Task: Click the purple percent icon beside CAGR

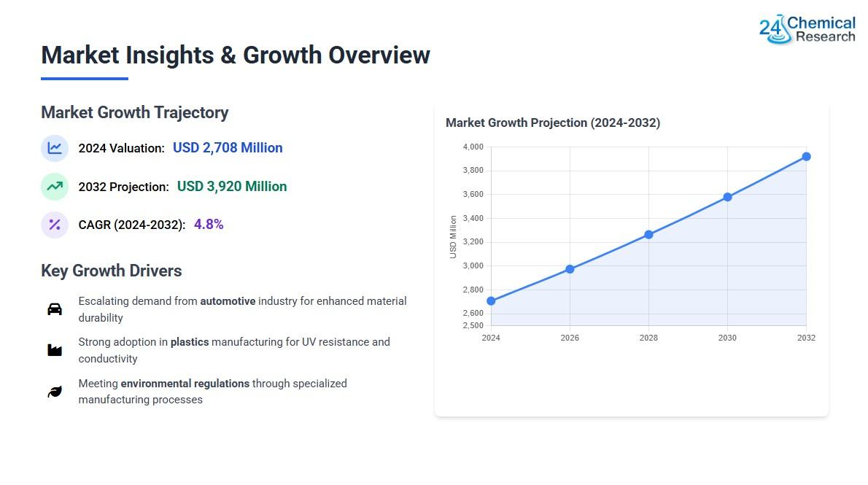Action: pyautogui.click(x=55, y=225)
